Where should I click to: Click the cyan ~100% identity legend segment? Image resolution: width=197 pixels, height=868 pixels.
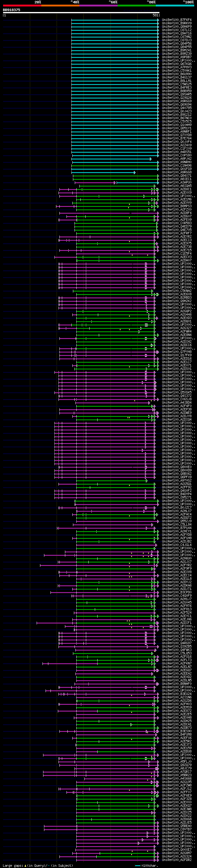click(175, 6)
